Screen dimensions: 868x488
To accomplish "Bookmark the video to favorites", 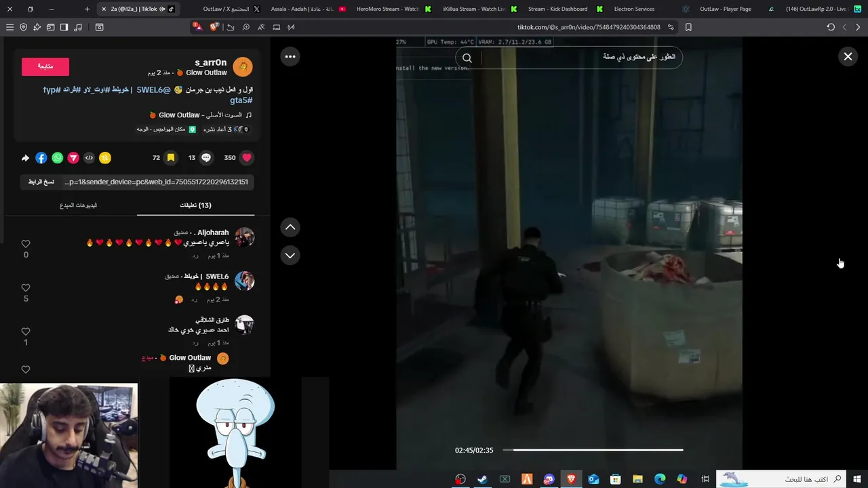I will [171, 158].
